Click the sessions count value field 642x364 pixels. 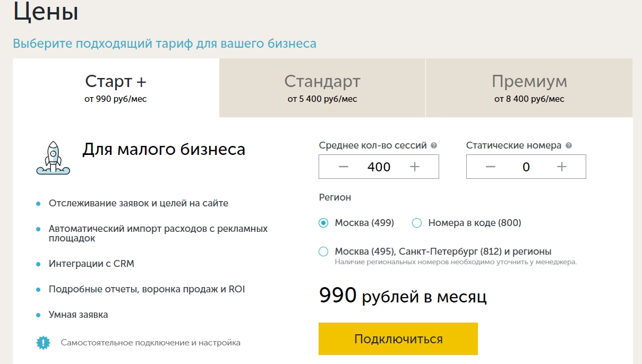(379, 167)
